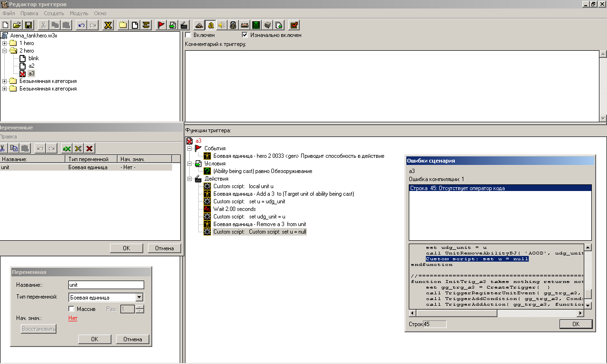The height and width of the screenshot is (364, 607).
Task: Open the 'Модуль' menu
Action: point(79,13)
